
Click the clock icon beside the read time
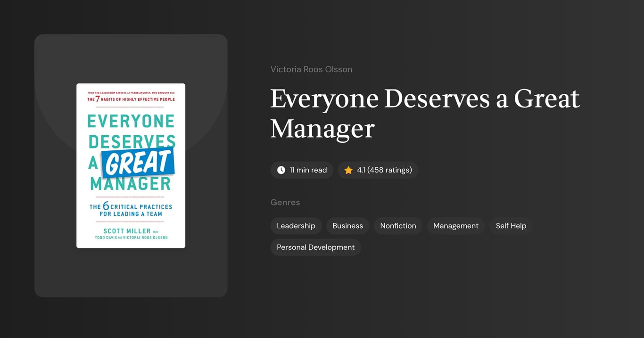[x=281, y=170]
